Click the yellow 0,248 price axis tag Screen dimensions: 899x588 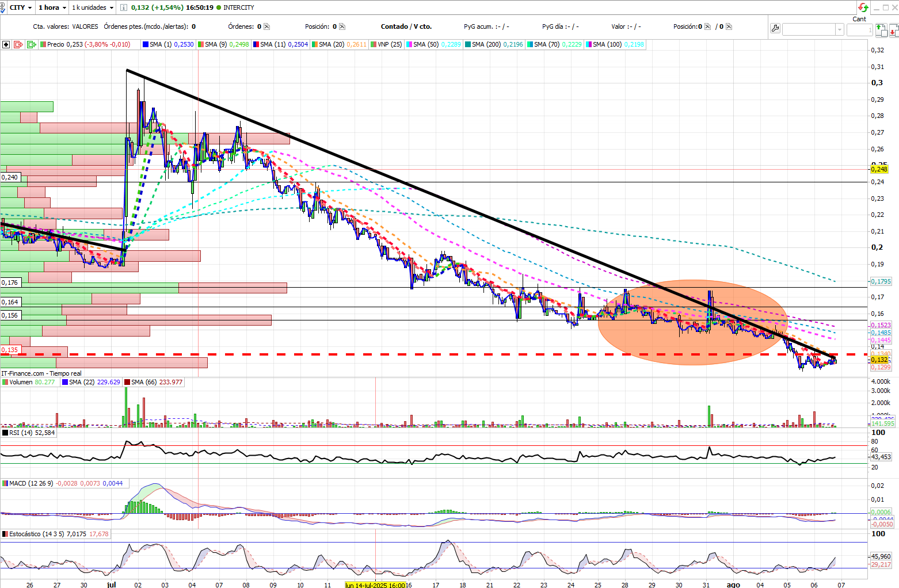pos(879,169)
